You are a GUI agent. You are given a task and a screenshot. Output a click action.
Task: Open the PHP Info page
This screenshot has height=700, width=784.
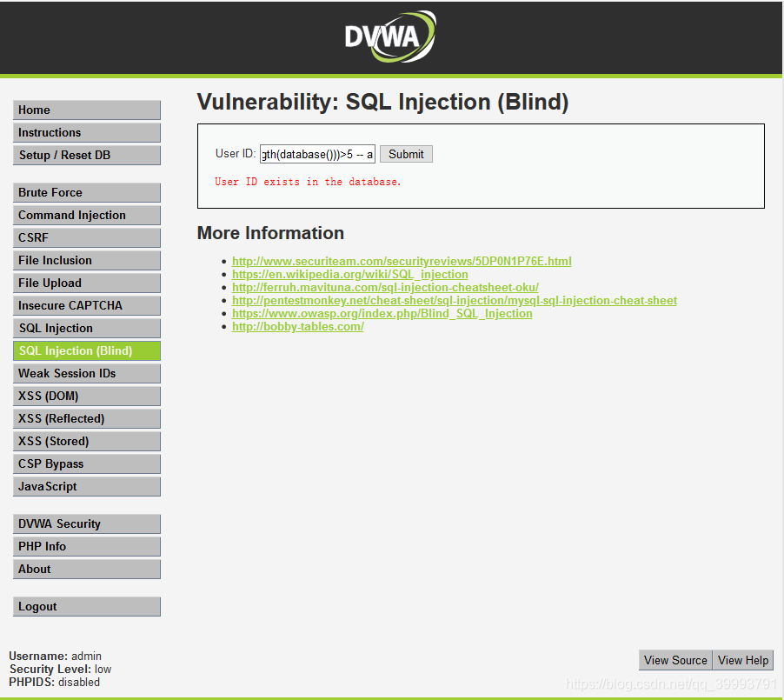87,546
